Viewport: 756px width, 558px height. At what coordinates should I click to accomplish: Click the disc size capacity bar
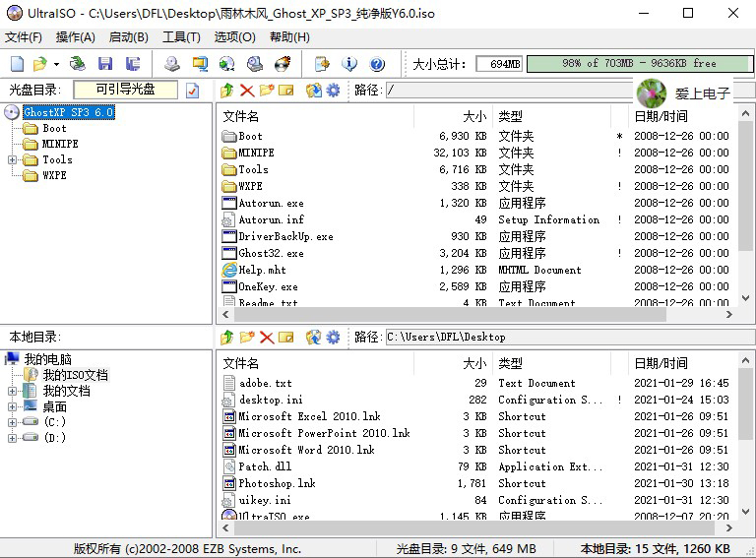(x=639, y=64)
